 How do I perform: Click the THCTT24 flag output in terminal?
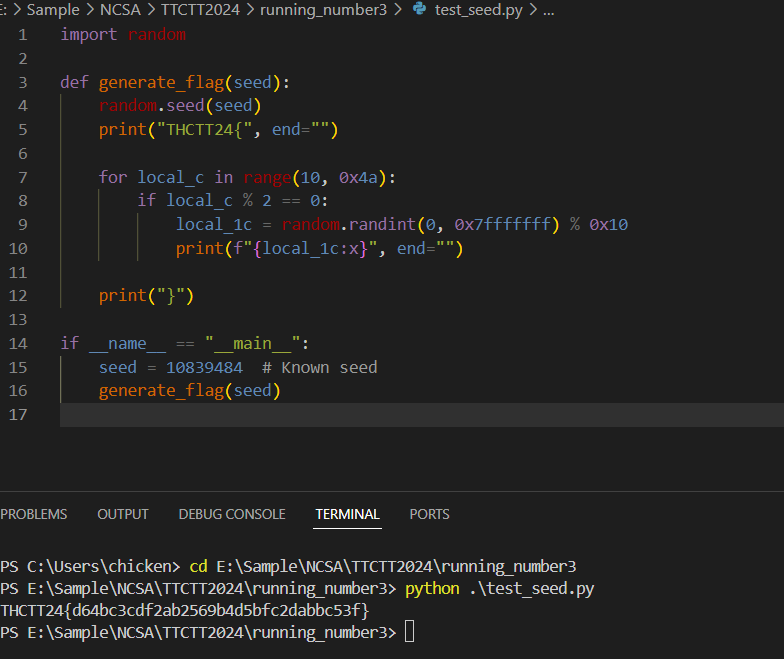tap(185, 610)
